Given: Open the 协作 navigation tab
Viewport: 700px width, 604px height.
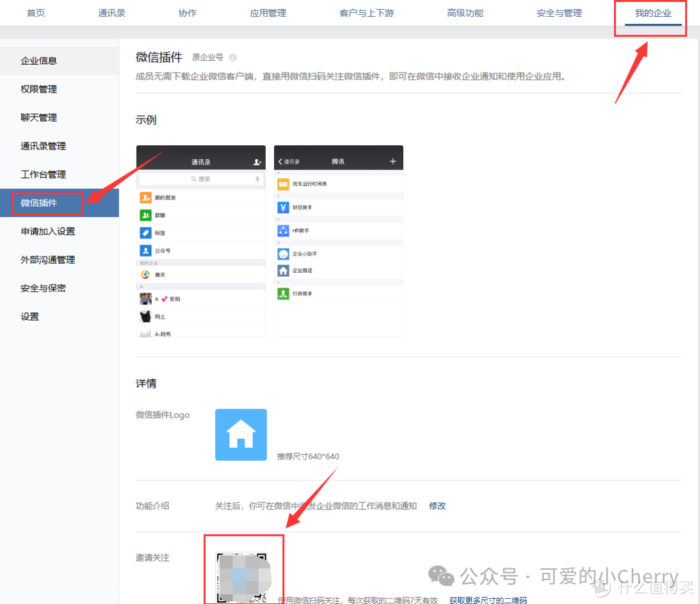Looking at the screenshot, I should pyautogui.click(x=187, y=13).
